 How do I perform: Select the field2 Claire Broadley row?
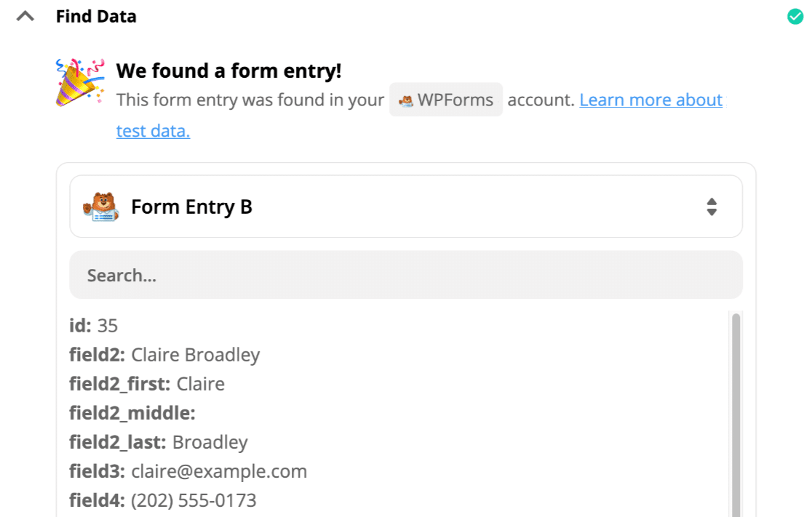click(x=164, y=355)
